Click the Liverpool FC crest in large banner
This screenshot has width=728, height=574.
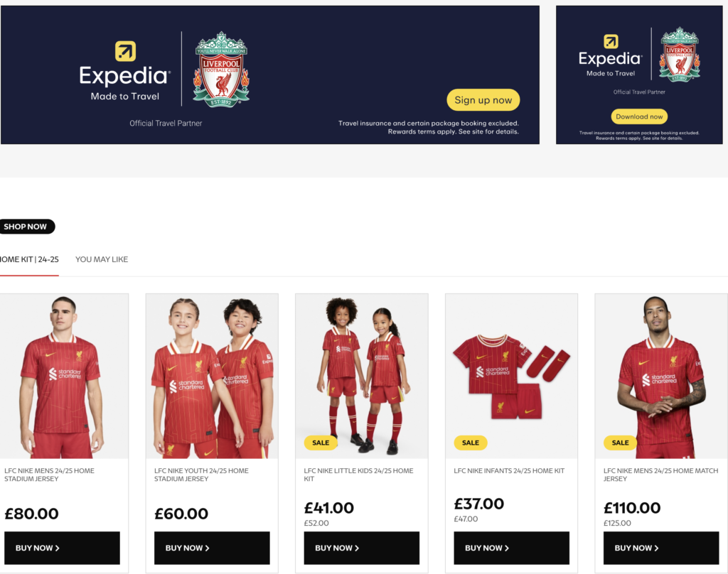tap(222, 70)
